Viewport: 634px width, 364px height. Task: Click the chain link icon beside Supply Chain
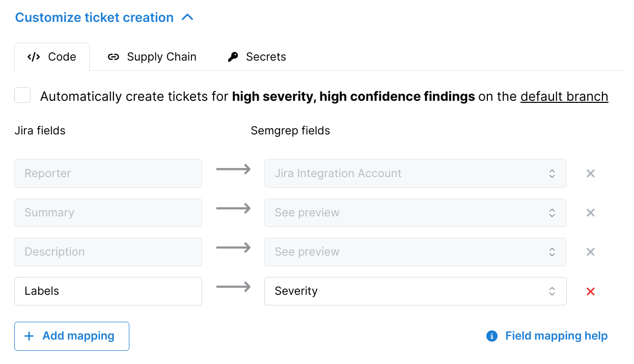pyautogui.click(x=113, y=57)
